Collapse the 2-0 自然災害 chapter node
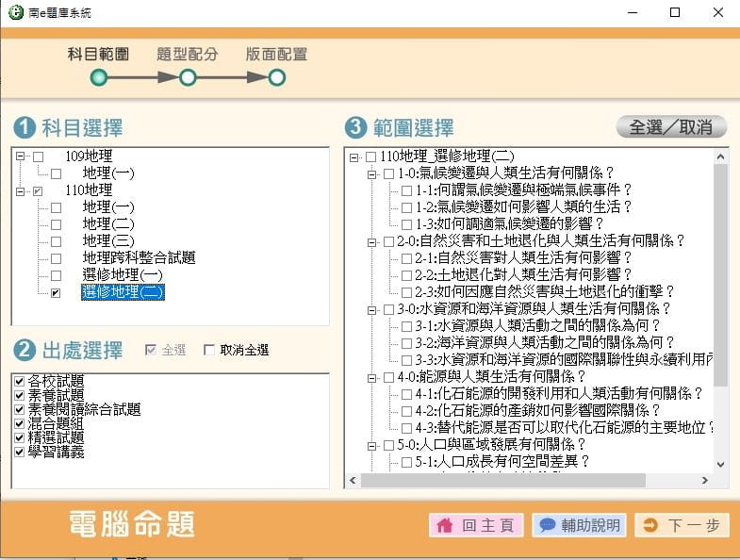 (x=372, y=242)
